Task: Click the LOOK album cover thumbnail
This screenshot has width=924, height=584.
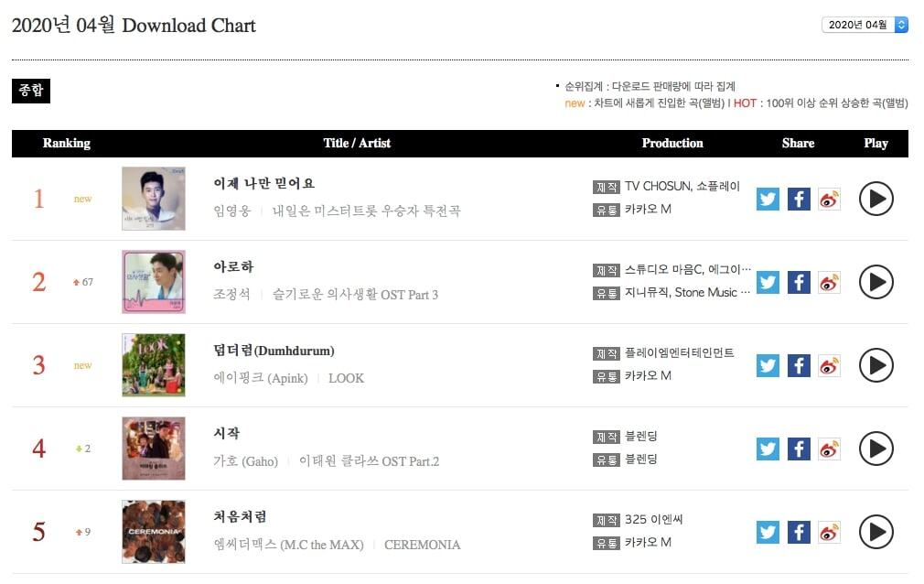Action: point(154,365)
